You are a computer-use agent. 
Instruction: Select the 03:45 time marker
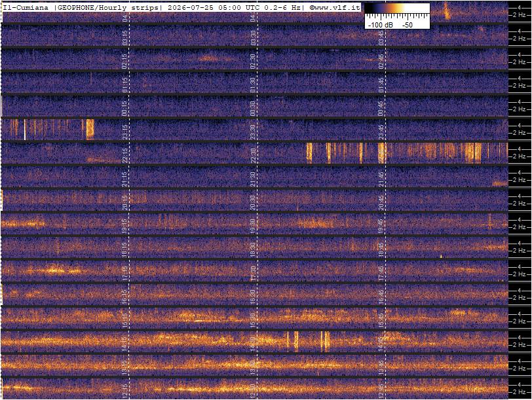click(381, 37)
